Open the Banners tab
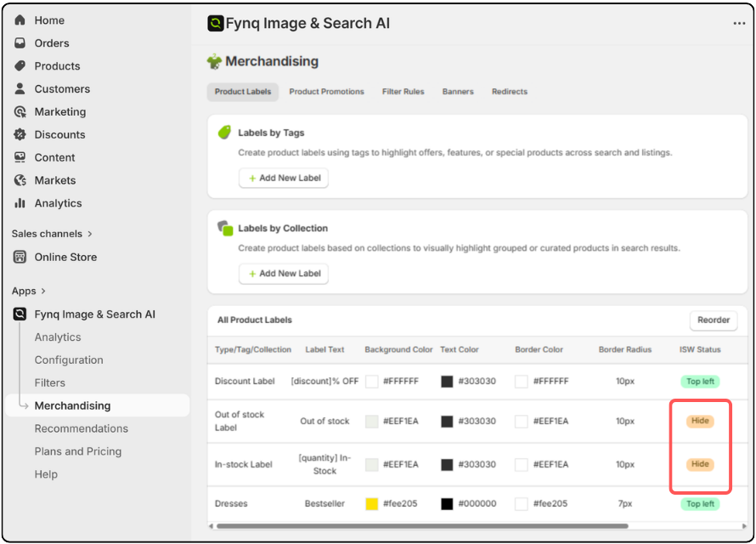Screen dimensions: 756x544 tap(458, 92)
